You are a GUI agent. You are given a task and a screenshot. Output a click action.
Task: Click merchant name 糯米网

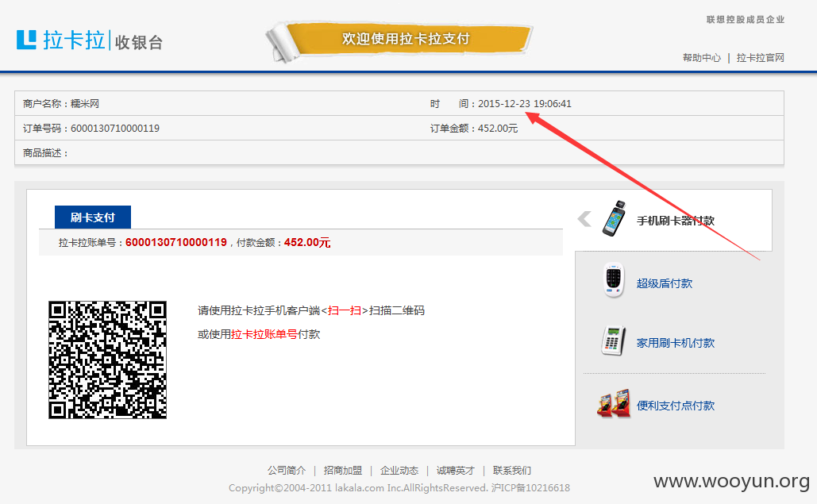point(85,104)
